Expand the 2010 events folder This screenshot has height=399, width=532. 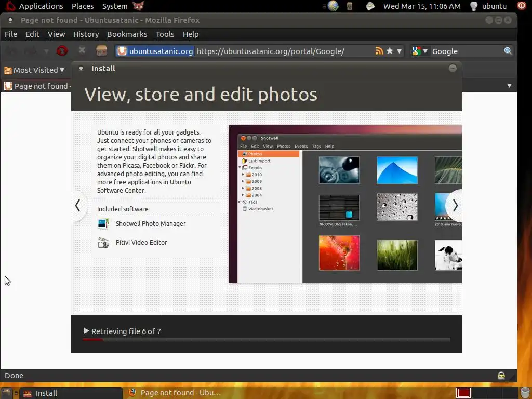click(243, 175)
